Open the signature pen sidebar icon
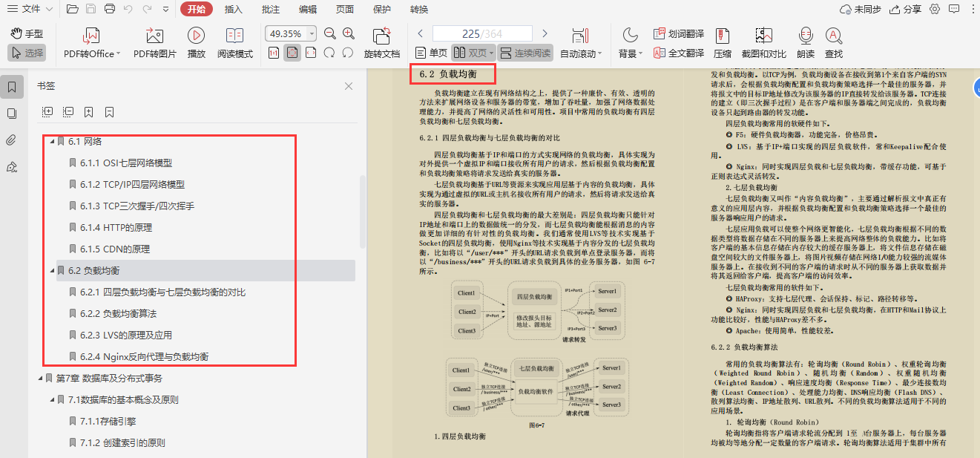 click(x=12, y=166)
